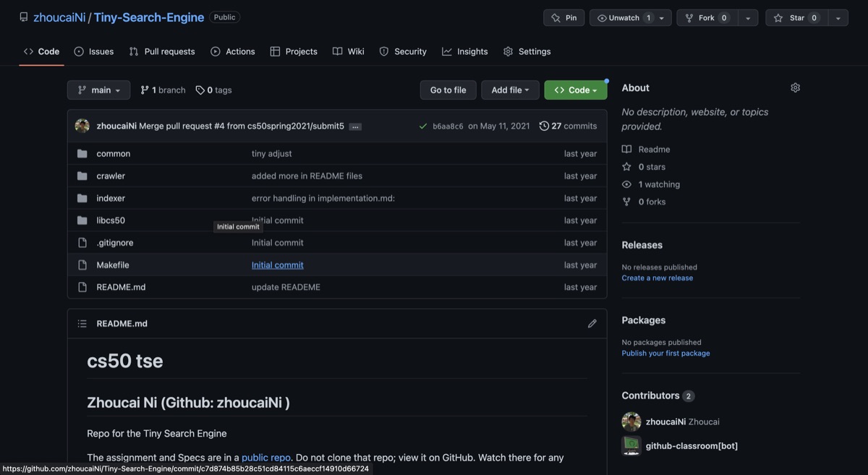
Task: View 1 watching in About
Action: (x=651, y=184)
